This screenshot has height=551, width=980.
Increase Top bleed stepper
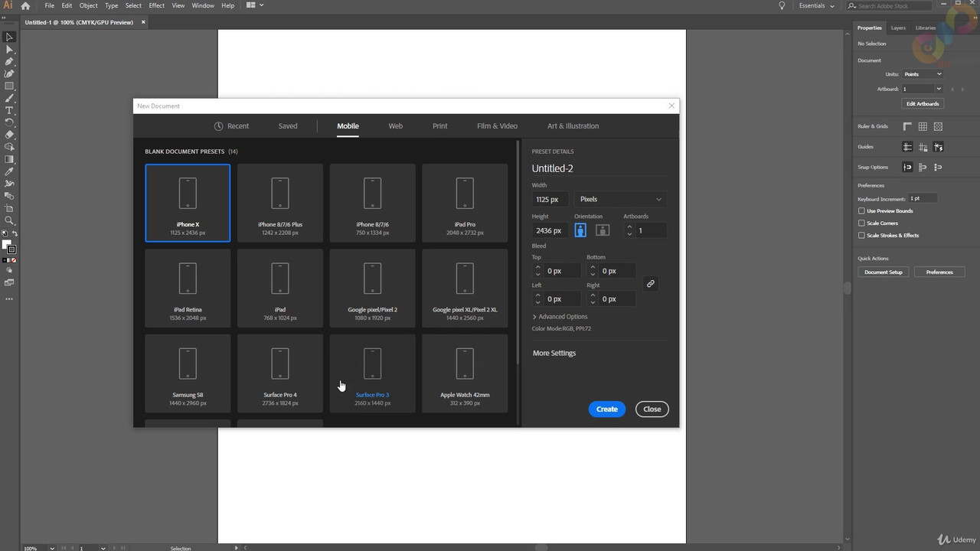(537, 267)
